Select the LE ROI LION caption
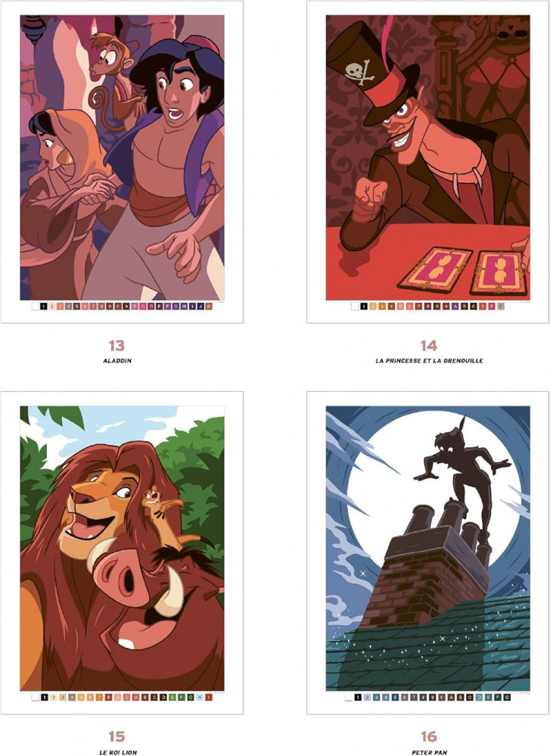Screen dimensions: 550x756 coord(117,752)
